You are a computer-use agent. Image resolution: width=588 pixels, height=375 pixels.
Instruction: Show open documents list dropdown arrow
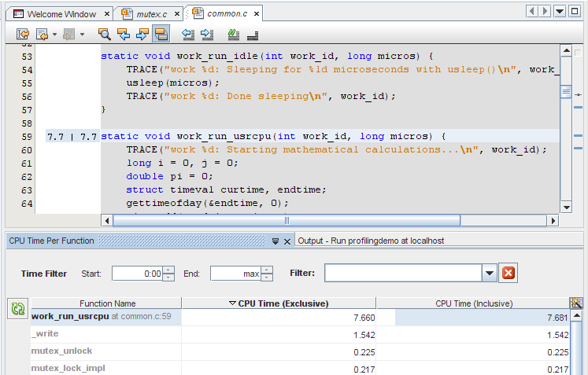560,11
